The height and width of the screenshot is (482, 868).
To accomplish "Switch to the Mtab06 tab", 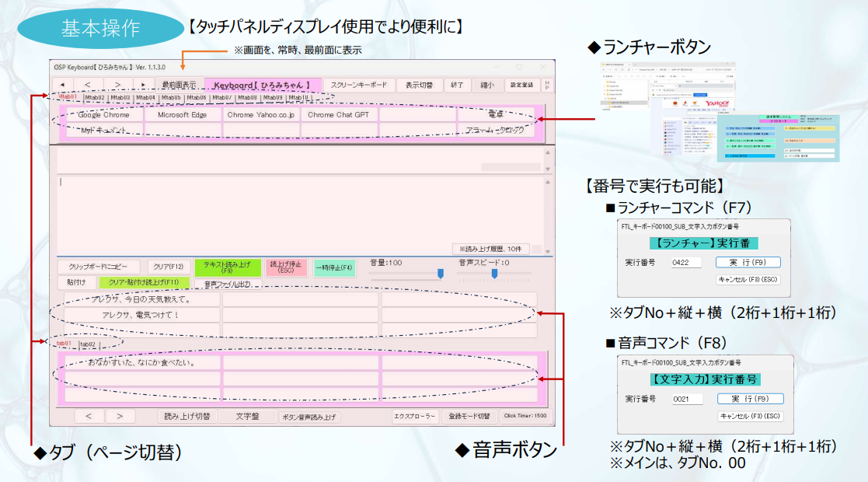I will pyautogui.click(x=197, y=97).
